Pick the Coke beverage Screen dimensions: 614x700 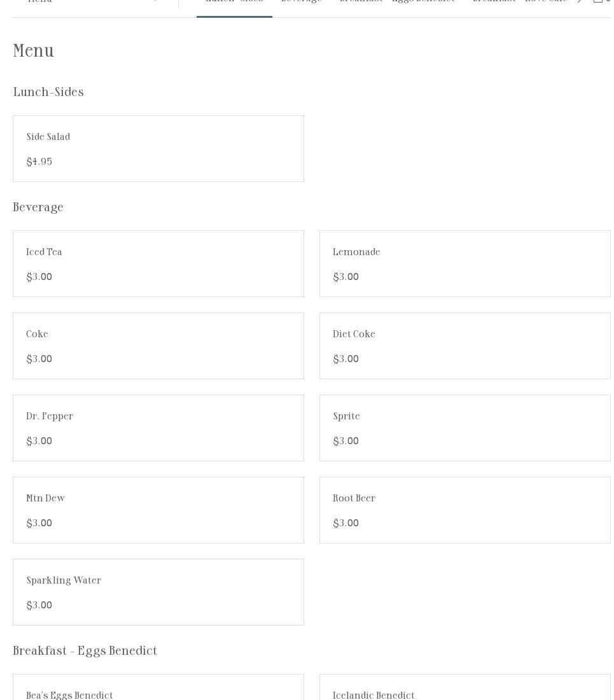[x=158, y=346]
